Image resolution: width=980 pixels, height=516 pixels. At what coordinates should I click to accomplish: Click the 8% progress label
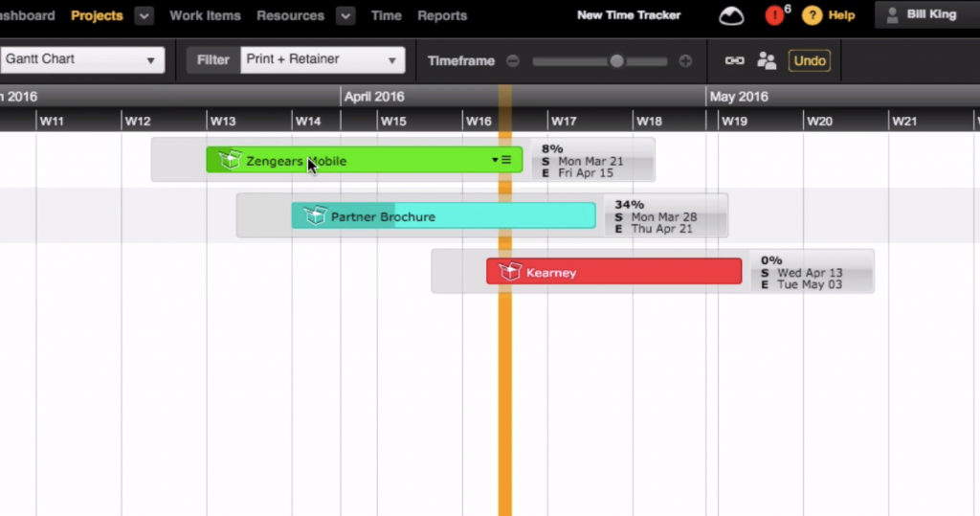click(x=552, y=148)
